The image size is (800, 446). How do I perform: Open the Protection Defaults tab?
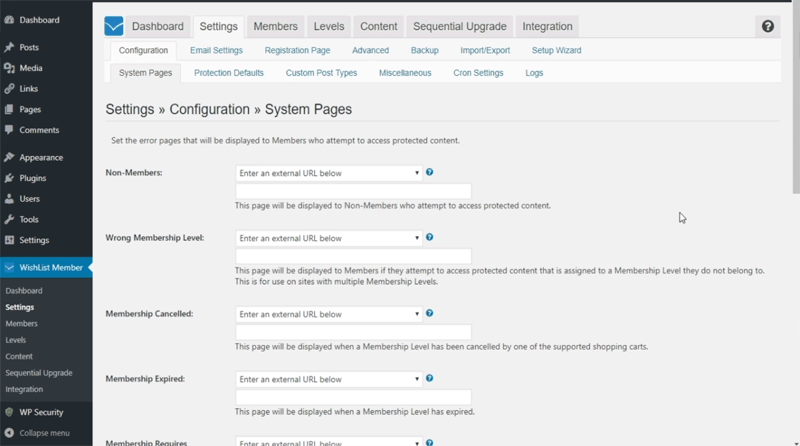229,73
